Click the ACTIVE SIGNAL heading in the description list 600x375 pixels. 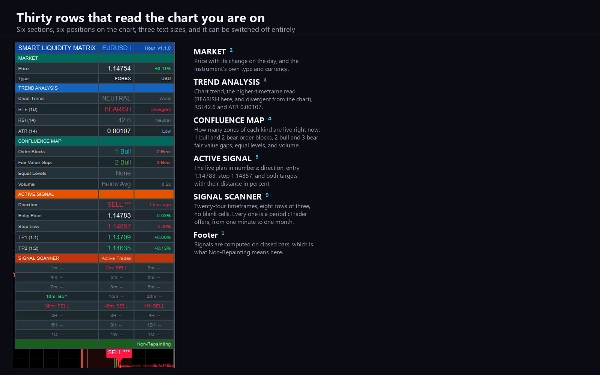click(x=222, y=158)
